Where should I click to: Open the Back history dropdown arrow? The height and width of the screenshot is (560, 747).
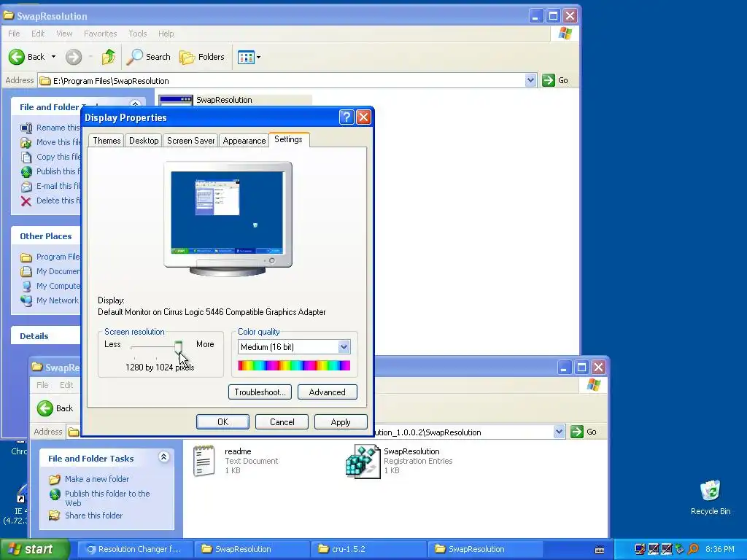[53, 57]
